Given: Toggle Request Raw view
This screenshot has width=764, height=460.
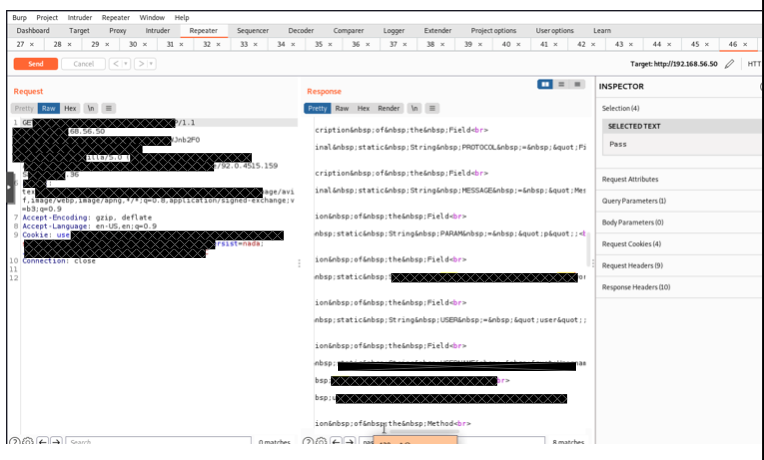Looking at the screenshot, I should [x=49, y=108].
